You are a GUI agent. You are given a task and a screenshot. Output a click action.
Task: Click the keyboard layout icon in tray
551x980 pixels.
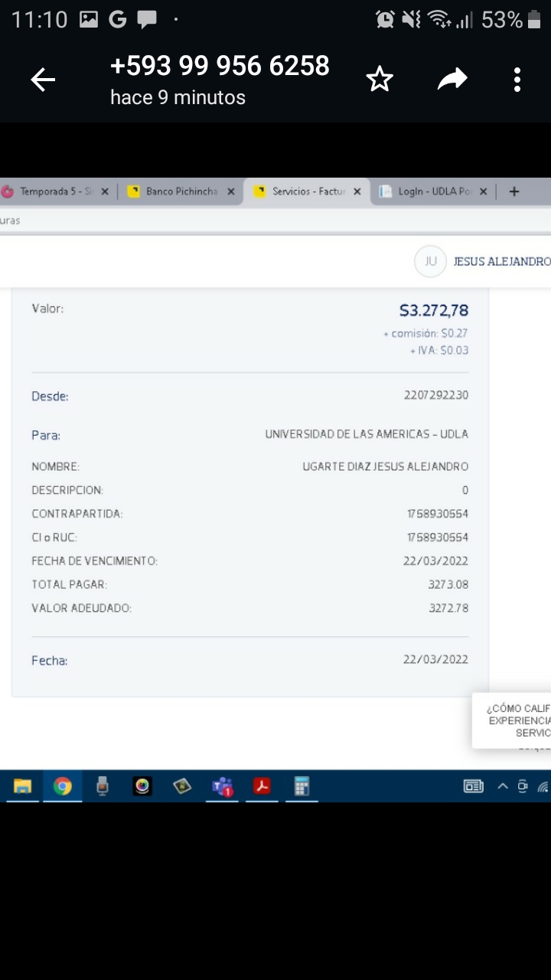pos(474,786)
